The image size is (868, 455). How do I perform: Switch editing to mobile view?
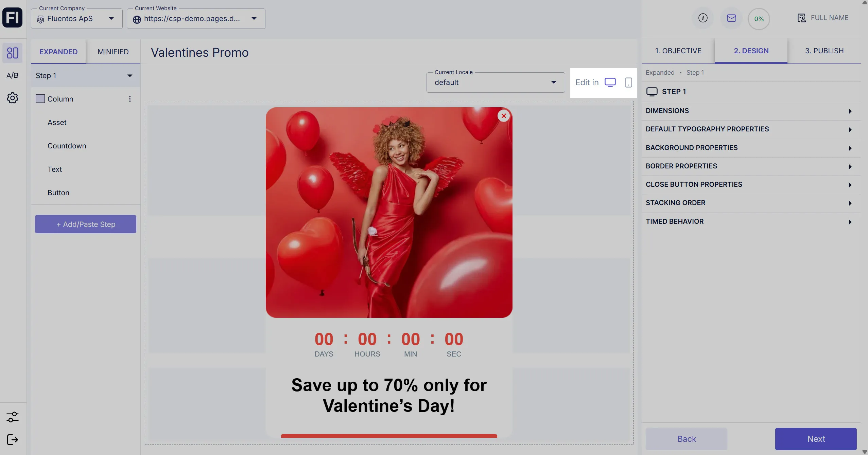[628, 83]
